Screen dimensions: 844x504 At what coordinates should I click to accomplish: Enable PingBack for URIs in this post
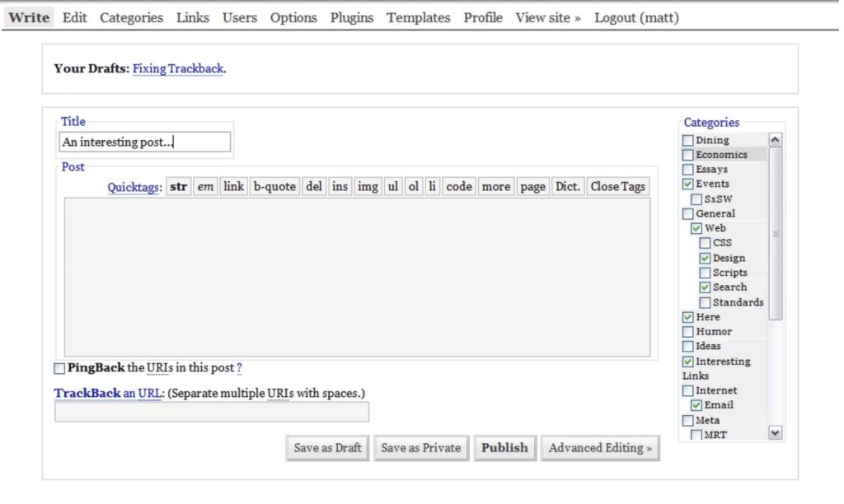[x=59, y=368]
